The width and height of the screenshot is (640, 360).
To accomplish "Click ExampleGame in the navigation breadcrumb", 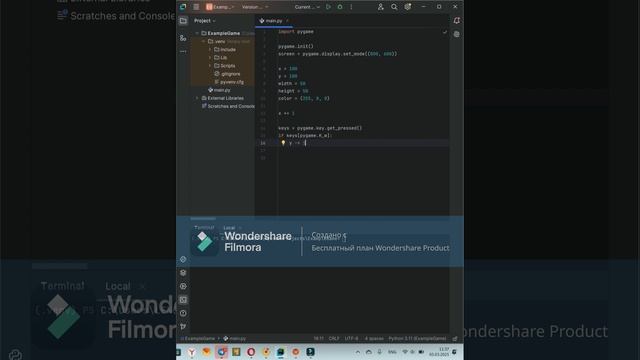I will [199, 339].
